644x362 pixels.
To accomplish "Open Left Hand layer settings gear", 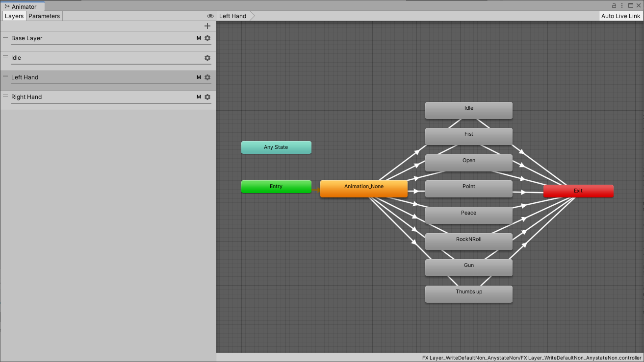I will point(207,77).
